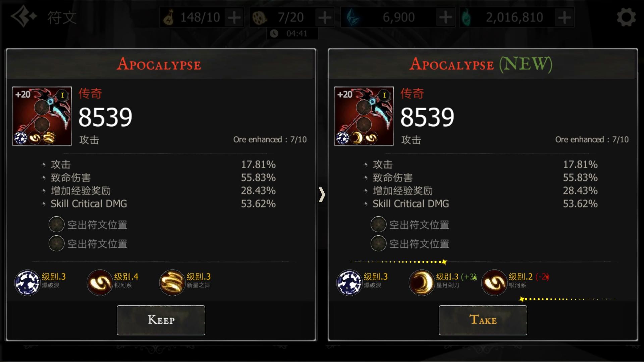Screen dimensions: 644x362
Task: Select the 银河系 level 4 rune icon
Action: click(x=100, y=283)
